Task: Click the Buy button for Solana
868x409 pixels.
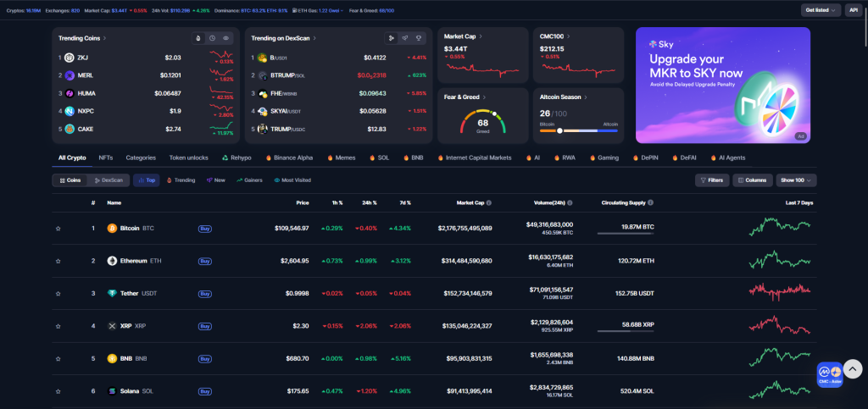Action: click(205, 391)
